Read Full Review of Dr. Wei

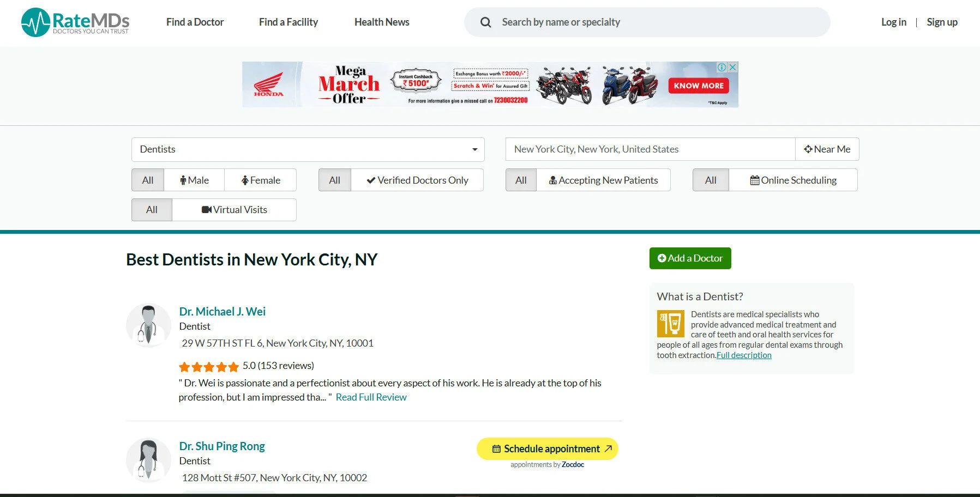[x=371, y=397]
